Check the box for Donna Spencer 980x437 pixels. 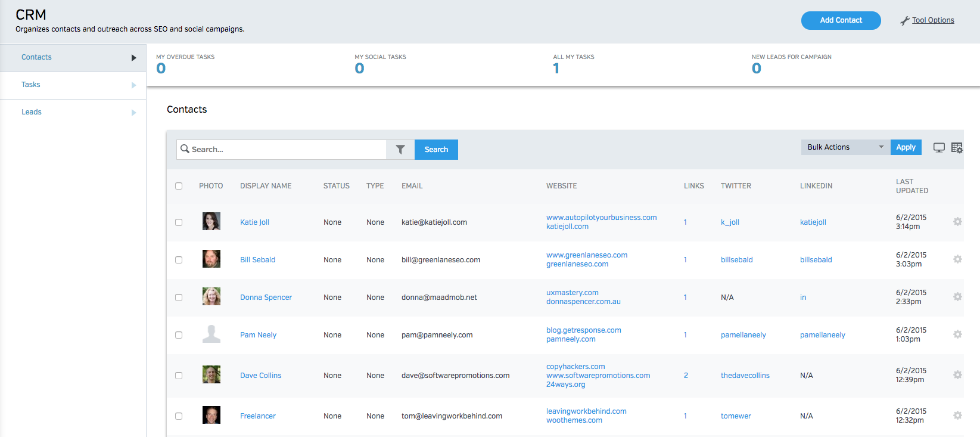[x=179, y=297]
